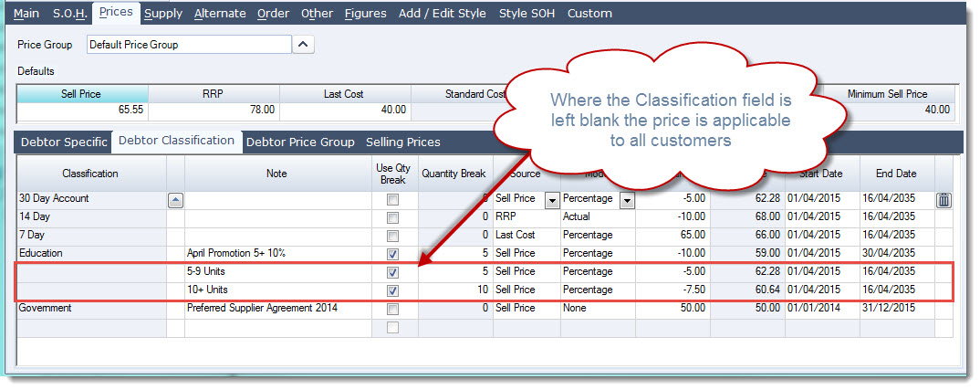Tick the Use Qty Break checkbox in the empty new row
Image resolution: width=980 pixels, height=390 pixels.
392,327
